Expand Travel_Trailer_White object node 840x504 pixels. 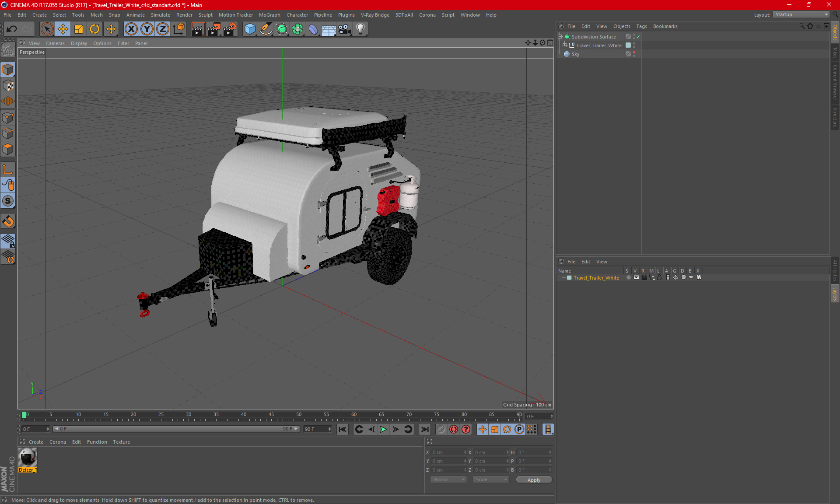(x=564, y=45)
